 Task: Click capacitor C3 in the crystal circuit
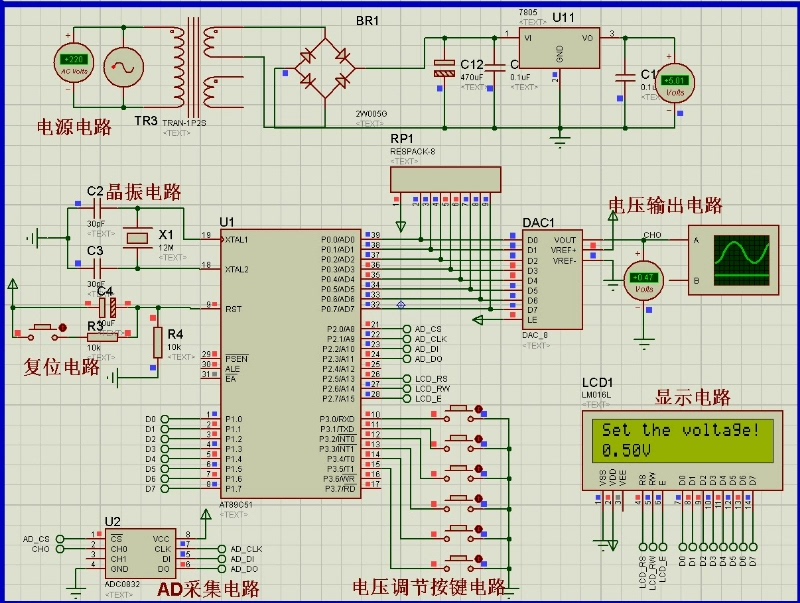[x=97, y=268]
